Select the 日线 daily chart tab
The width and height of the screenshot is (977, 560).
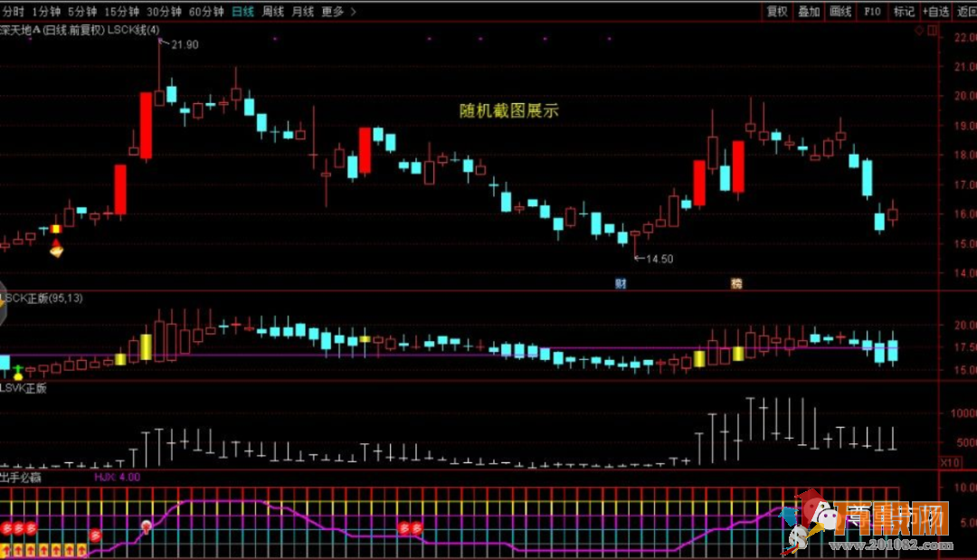pos(242,11)
